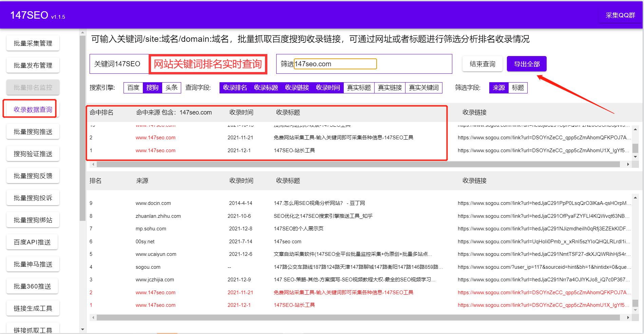Select 百度 as the search engine

[133, 87]
